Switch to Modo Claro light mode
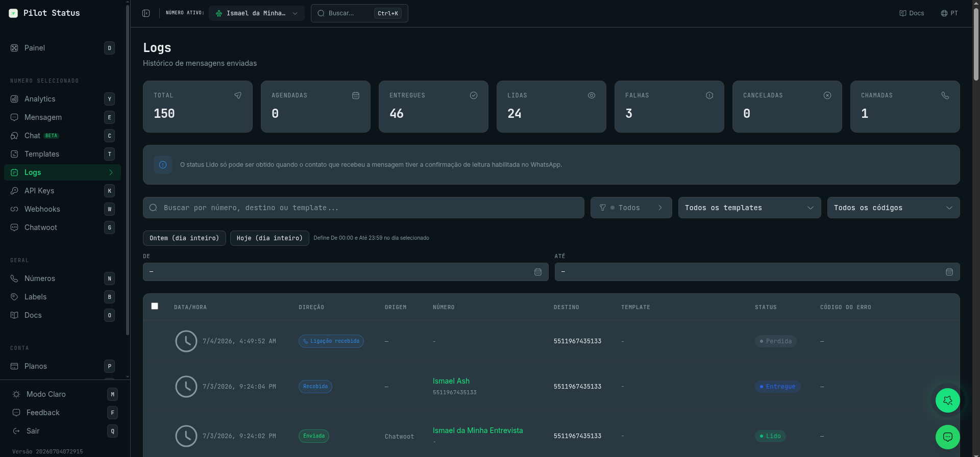 click(64, 394)
